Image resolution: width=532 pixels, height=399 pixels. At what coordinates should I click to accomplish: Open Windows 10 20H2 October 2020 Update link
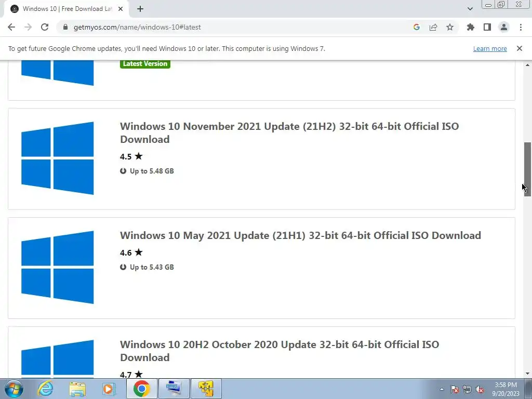click(279, 351)
